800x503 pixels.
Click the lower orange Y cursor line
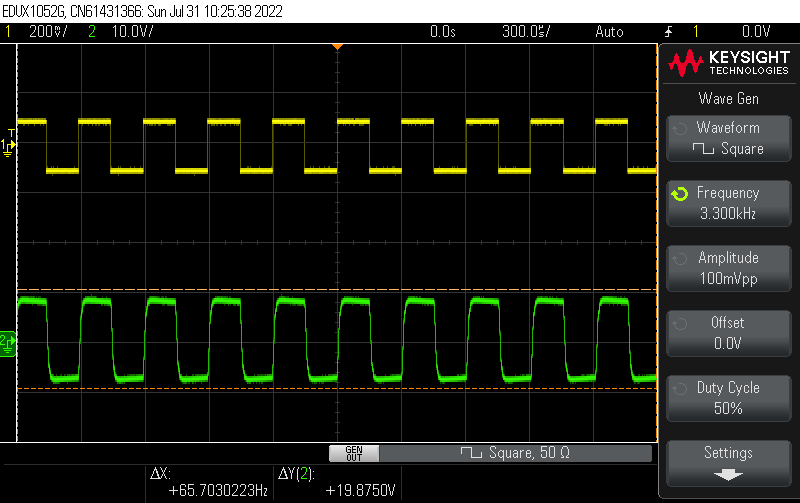(x=337, y=389)
